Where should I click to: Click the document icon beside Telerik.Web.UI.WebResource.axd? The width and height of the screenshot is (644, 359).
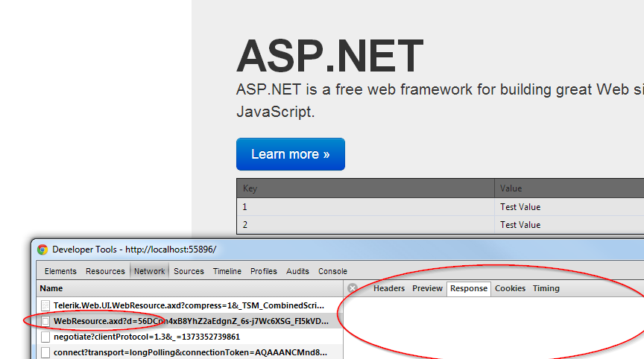[45, 305]
